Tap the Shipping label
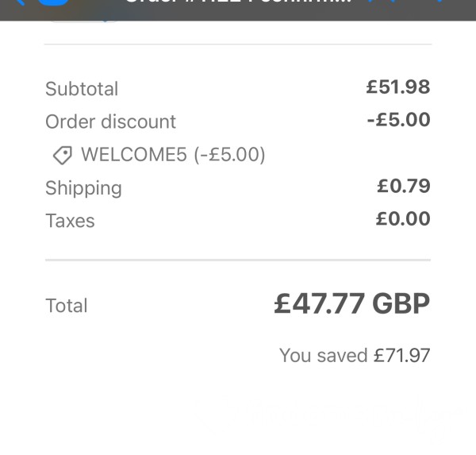Image resolution: width=476 pixels, height=455 pixels. coord(83,188)
